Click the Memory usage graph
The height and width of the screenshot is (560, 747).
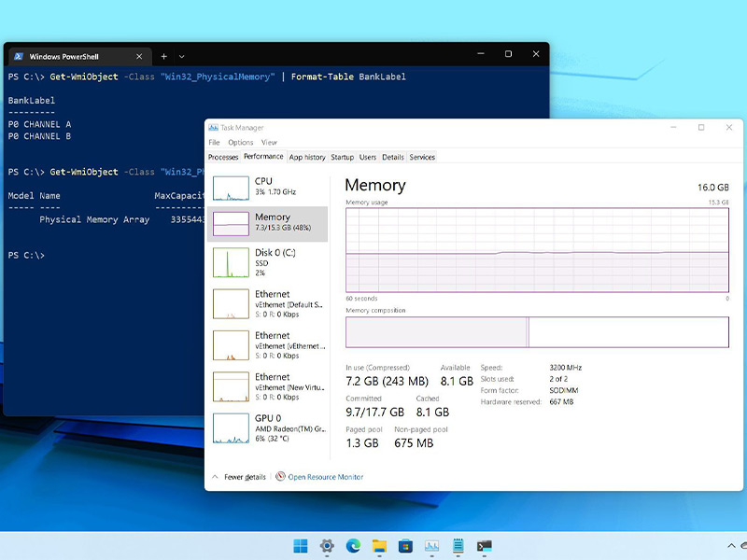[x=538, y=250]
